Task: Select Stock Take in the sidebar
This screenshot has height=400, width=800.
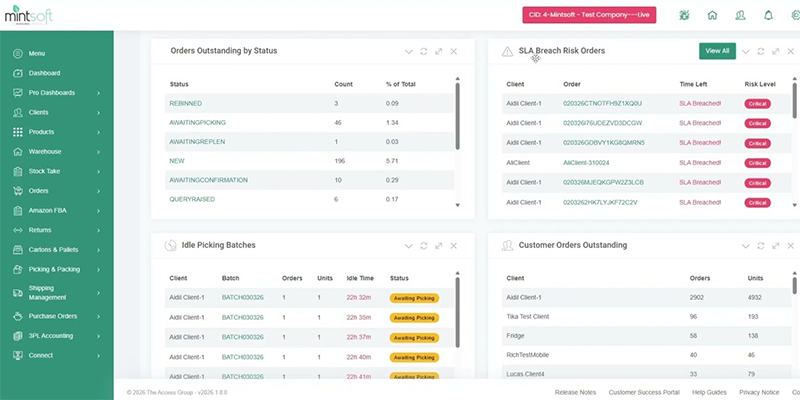Action: (57, 171)
